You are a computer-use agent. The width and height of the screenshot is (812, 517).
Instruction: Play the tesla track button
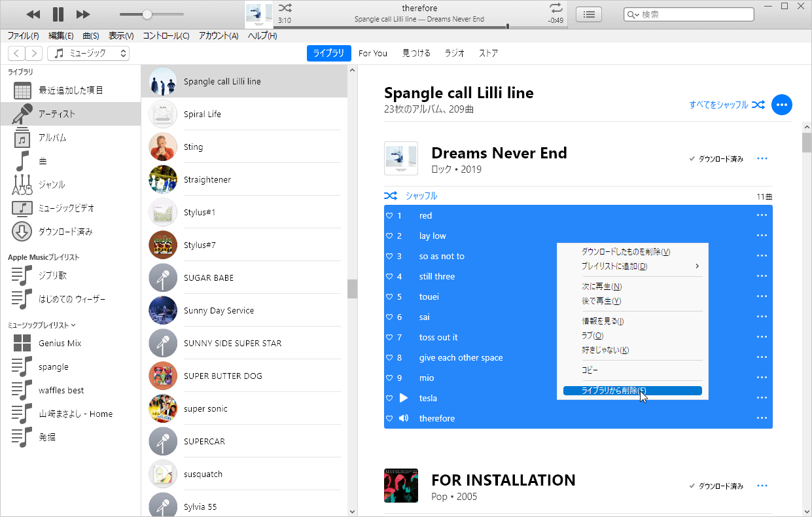pos(404,398)
